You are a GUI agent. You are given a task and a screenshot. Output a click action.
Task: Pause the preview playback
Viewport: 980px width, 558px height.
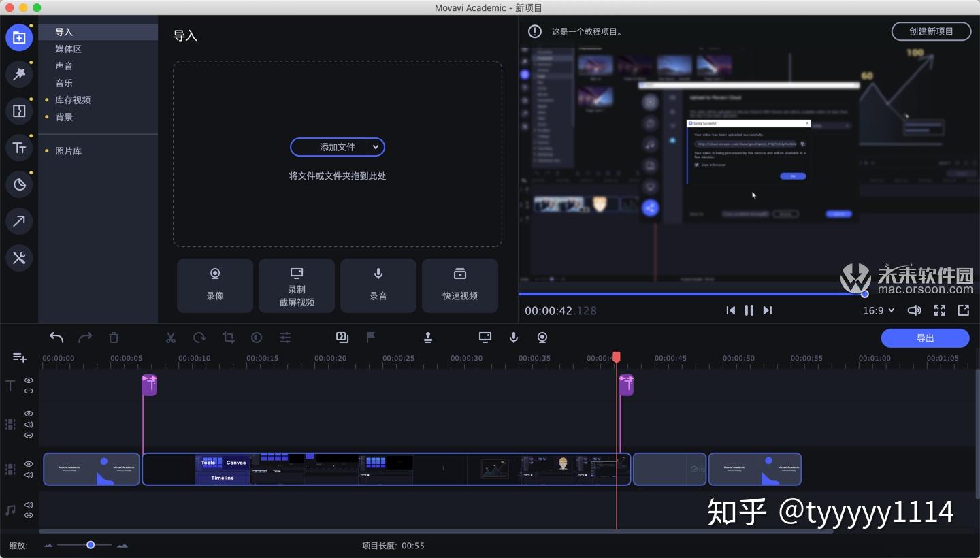(x=749, y=310)
